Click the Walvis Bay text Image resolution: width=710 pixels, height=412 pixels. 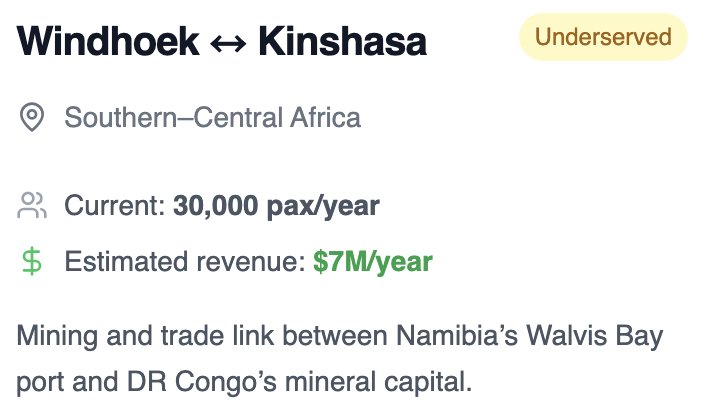point(595,336)
